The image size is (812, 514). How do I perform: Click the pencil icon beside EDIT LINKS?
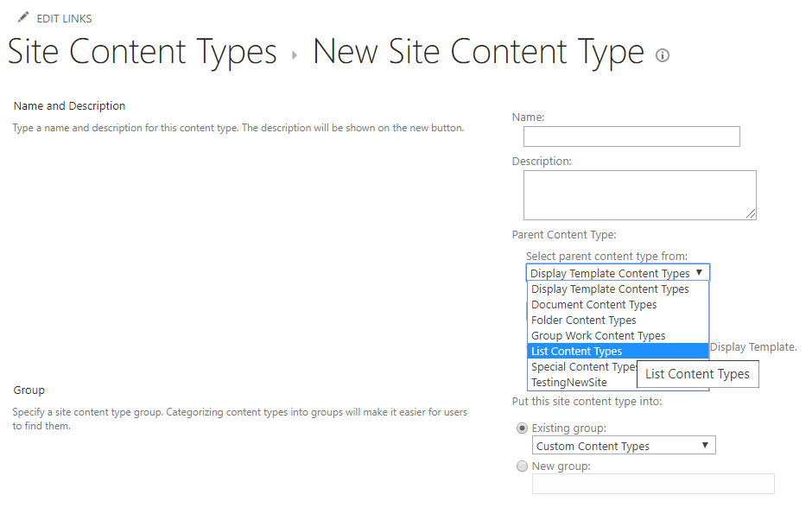point(22,17)
